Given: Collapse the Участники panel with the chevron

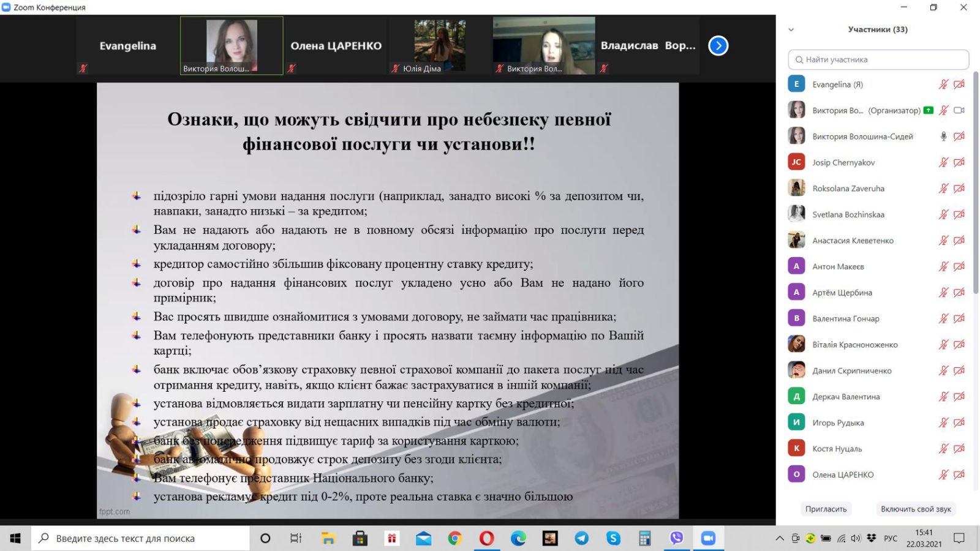Looking at the screenshot, I should click(791, 29).
